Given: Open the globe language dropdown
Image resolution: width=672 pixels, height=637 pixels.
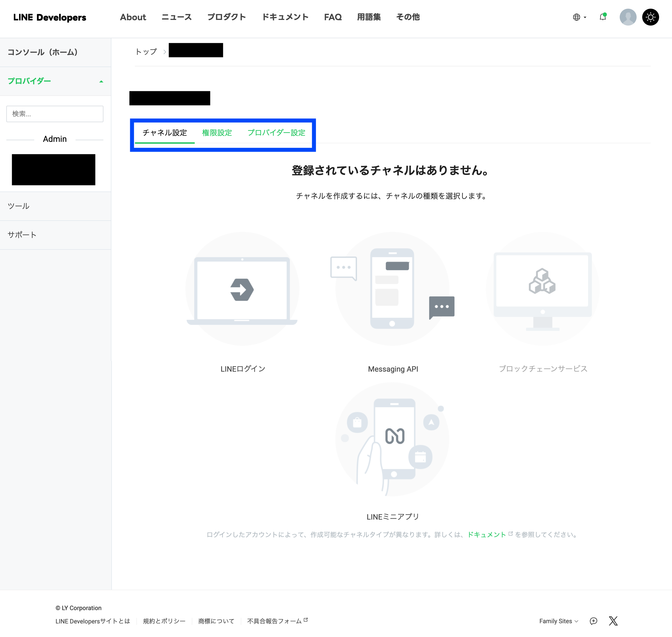Looking at the screenshot, I should (x=579, y=17).
